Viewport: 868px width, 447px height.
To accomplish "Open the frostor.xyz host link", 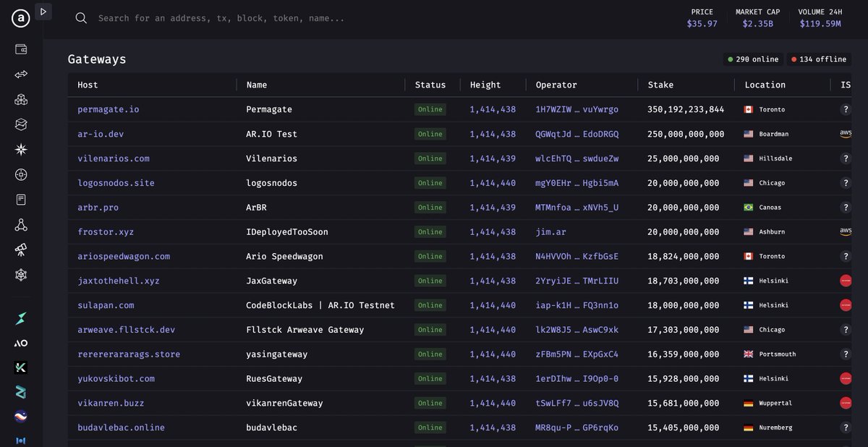I will [x=106, y=232].
